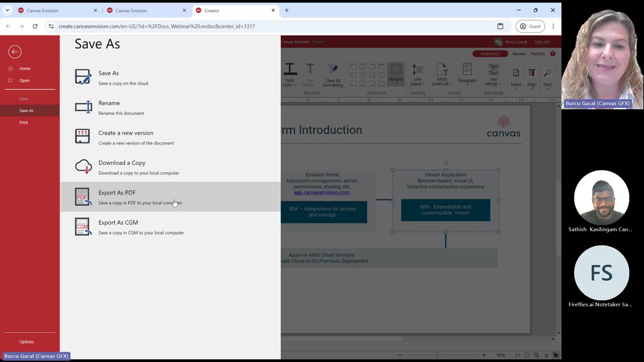Expand the Margins dropdown
The height and width of the screenshot is (362, 644).
click(x=396, y=74)
